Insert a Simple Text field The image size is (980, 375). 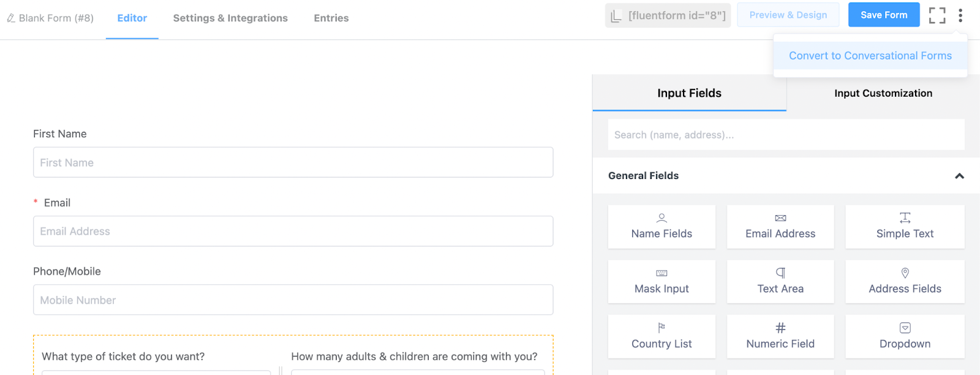coord(905,227)
